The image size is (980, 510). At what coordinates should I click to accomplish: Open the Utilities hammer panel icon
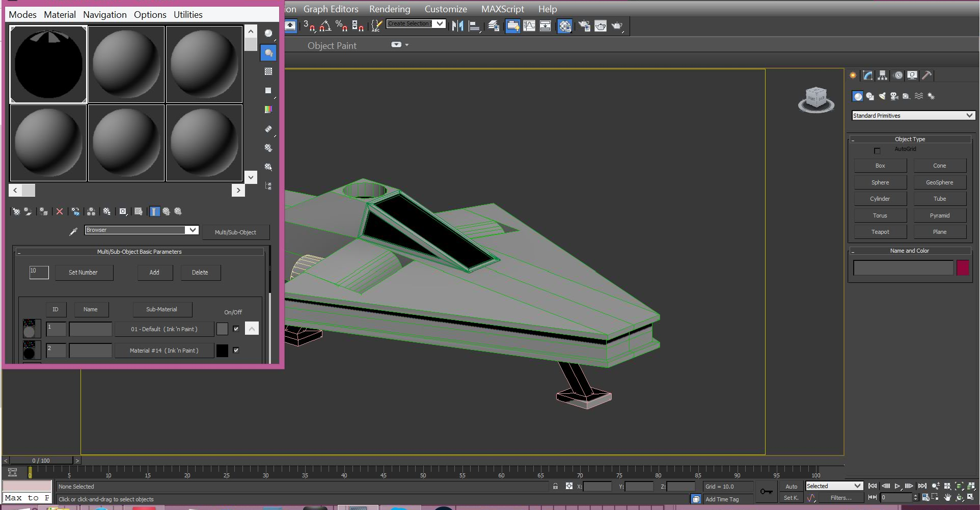pyautogui.click(x=927, y=75)
